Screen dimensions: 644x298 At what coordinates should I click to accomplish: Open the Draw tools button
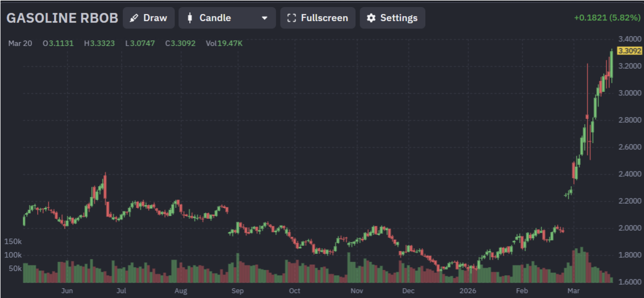(149, 18)
